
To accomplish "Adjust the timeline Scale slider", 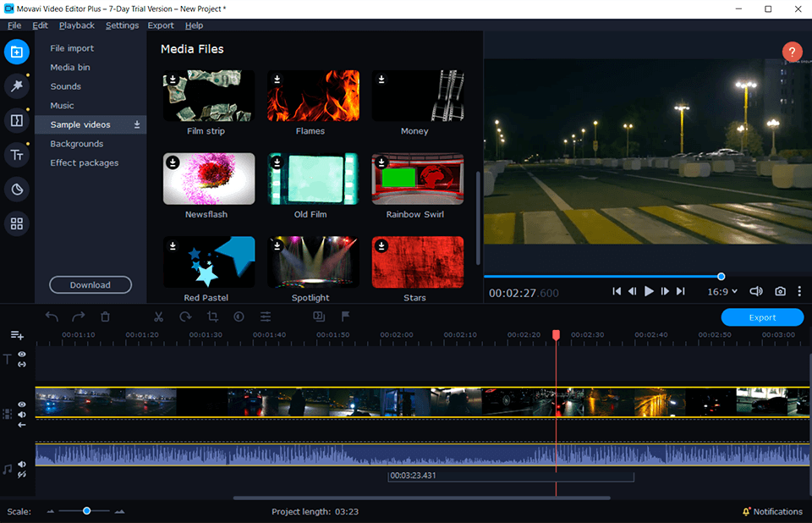I will pyautogui.click(x=86, y=511).
